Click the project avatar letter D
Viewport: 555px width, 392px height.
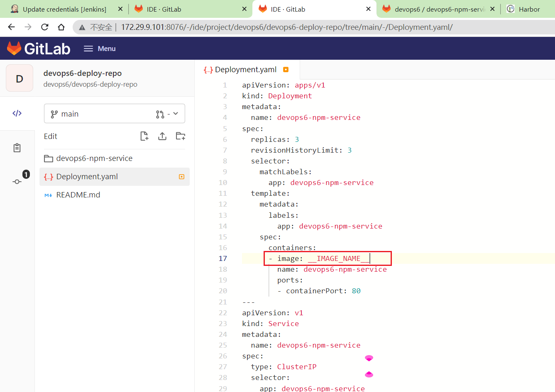(20, 78)
